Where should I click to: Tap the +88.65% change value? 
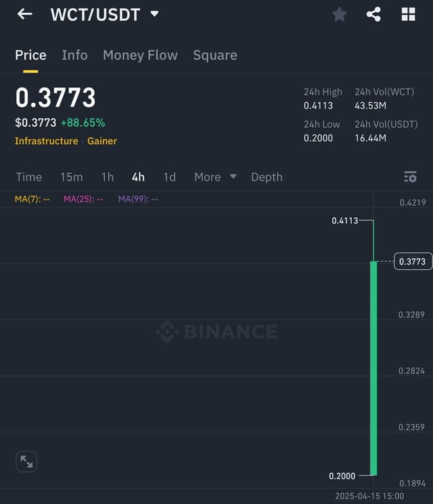83,122
